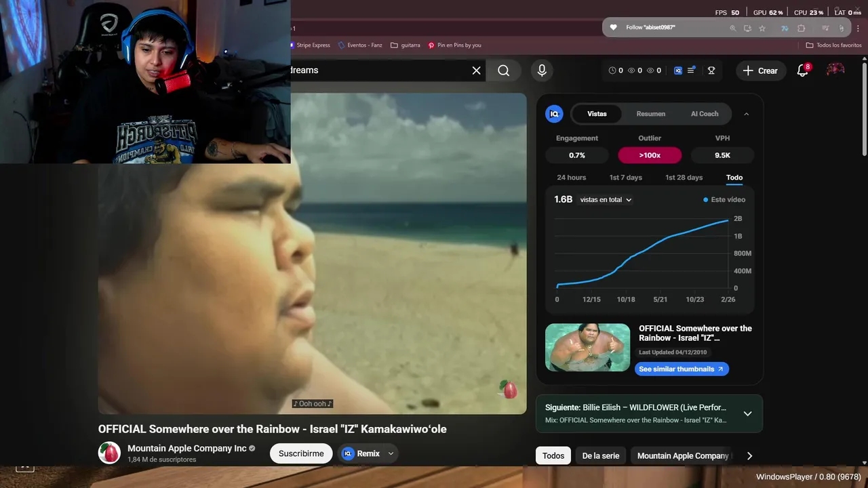The height and width of the screenshot is (488, 868).
Task: Switch to the Resumen tab
Action: 650,114
